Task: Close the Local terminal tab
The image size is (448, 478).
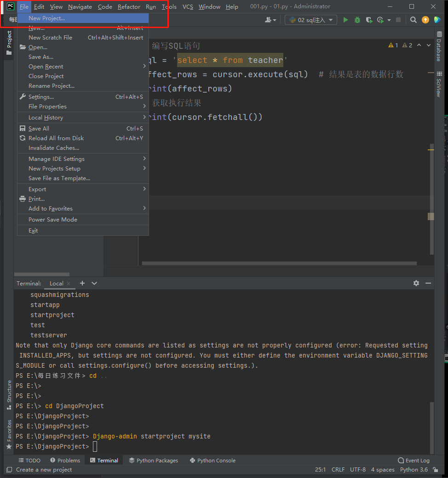Action: (69, 284)
